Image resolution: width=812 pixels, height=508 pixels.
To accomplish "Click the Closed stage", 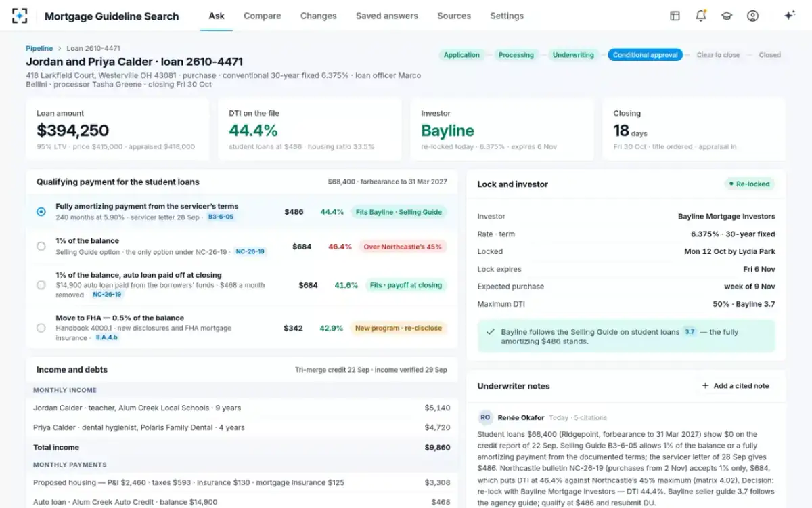I will (769, 55).
